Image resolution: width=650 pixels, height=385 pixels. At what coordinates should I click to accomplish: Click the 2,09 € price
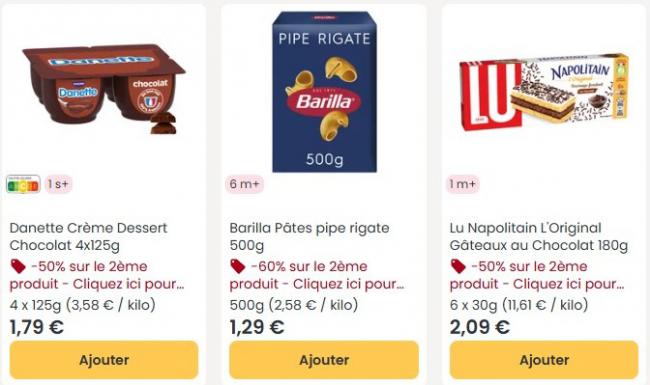[480, 327]
